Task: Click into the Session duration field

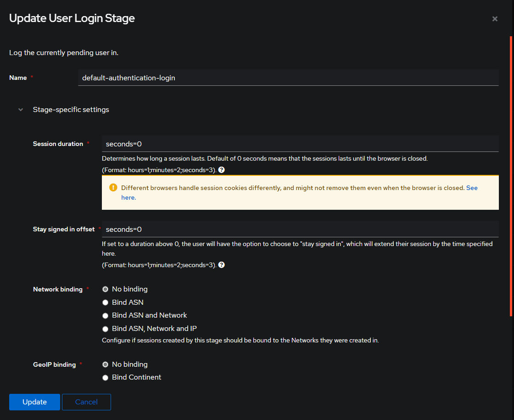Action: (300, 144)
